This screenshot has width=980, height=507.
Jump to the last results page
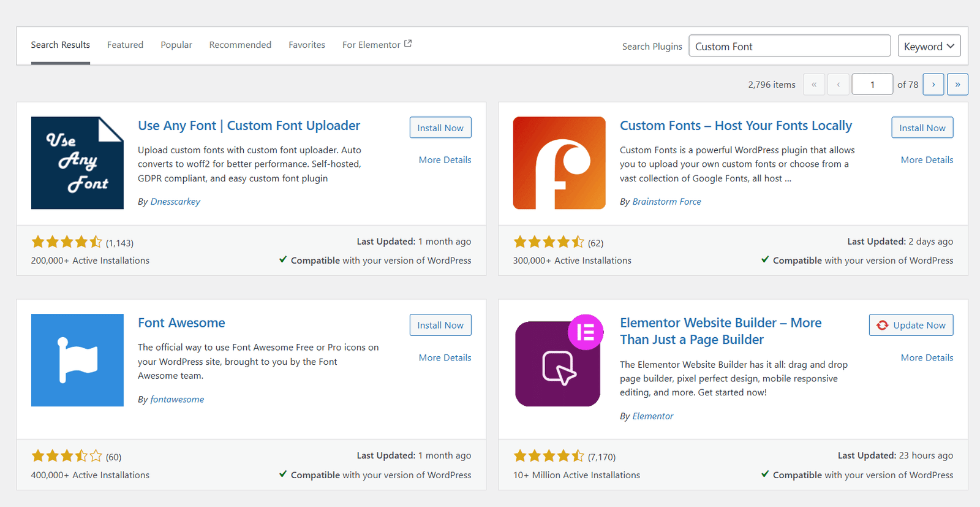coord(957,85)
